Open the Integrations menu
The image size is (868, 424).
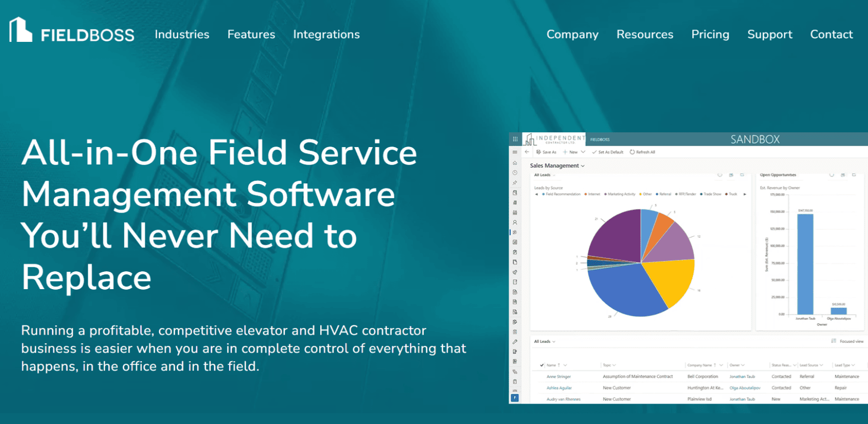[326, 35]
